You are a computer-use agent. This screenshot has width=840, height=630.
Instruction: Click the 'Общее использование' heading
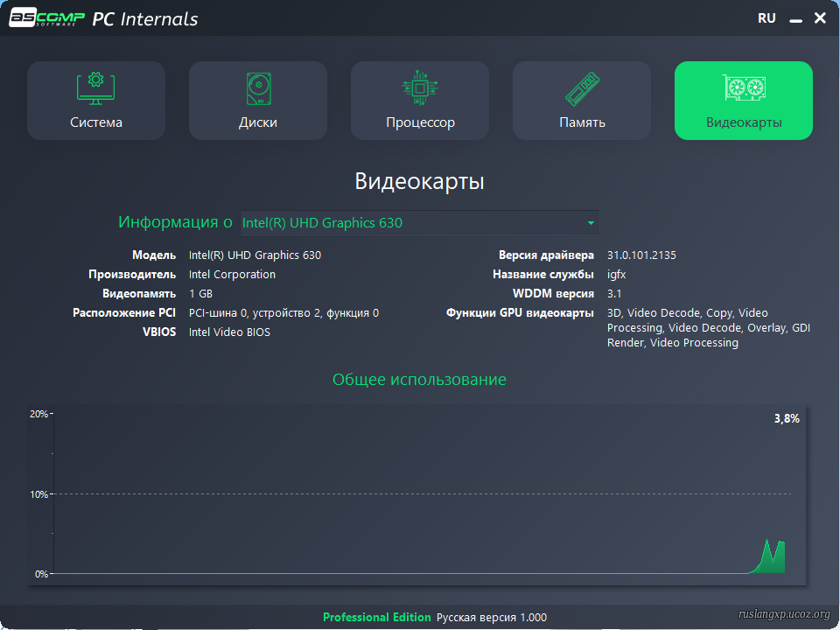coord(419,379)
